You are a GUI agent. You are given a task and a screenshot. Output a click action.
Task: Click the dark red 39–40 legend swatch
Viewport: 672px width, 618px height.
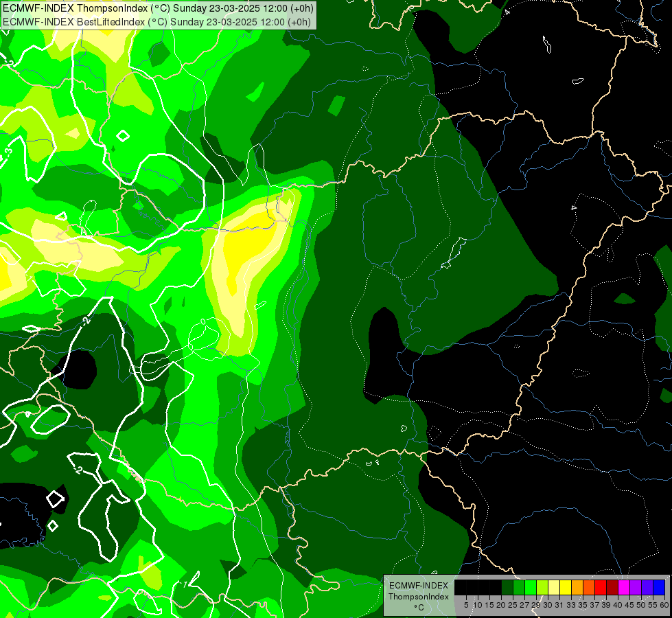tap(612, 587)
